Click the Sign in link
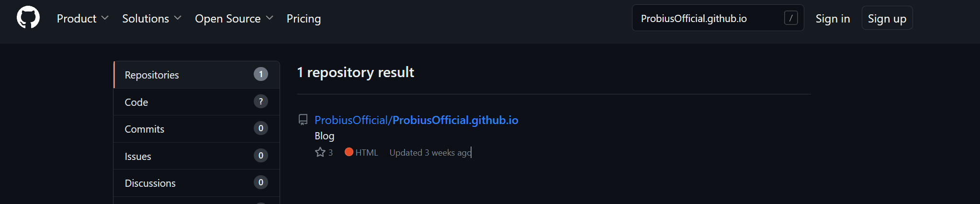 (833, 18)
